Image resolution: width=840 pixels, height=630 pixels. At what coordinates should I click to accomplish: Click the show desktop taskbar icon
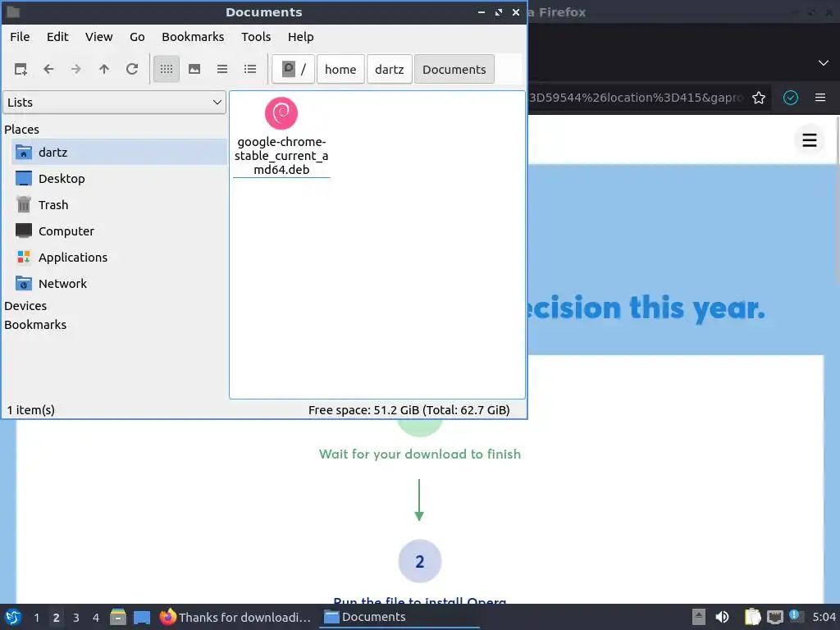[x=142, y=617]
